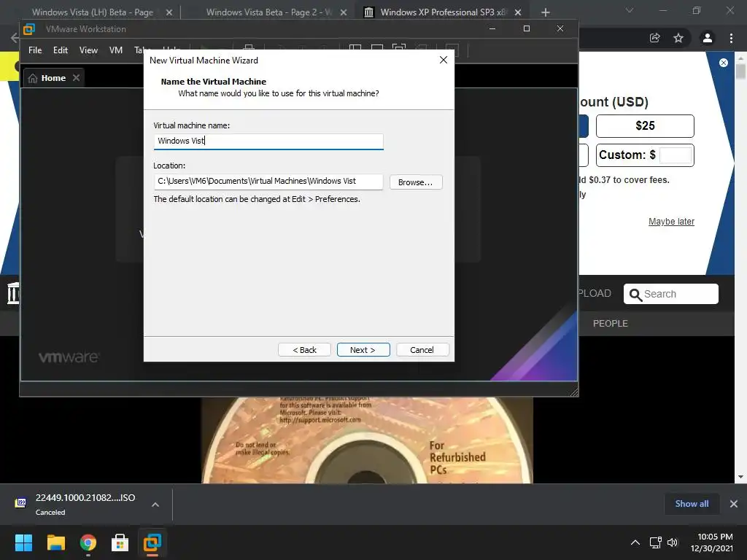The height and width of the screenshot is (560, 747).
Task: Click the volume speaker tray icon
Action: tap(672, 542)
